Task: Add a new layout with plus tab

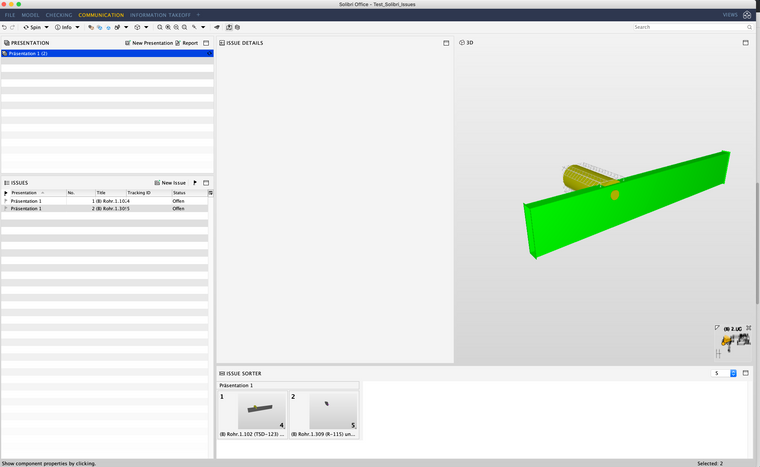Action: tap(198, 15)
